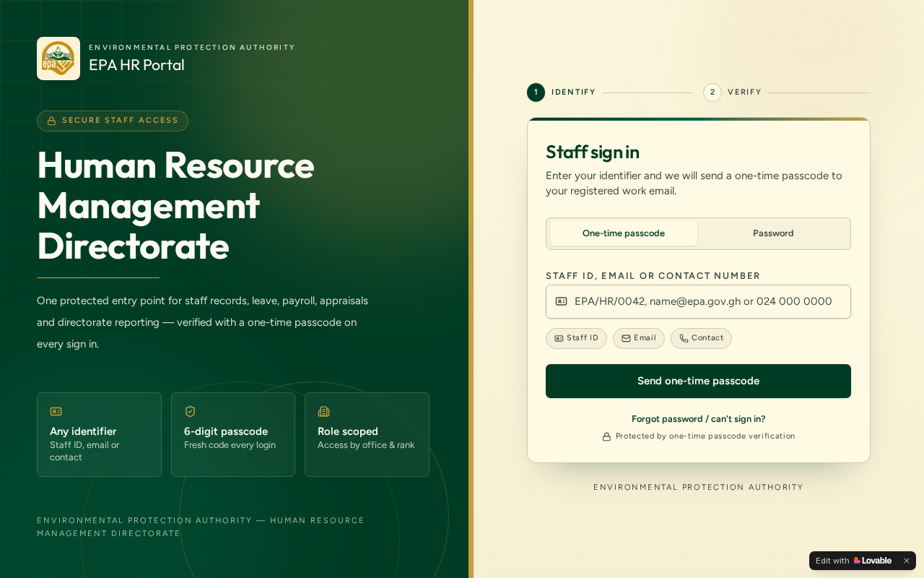The height and width of the screenshot is (578, 924).
Task: Click step 2 Verify indicator
Action: (x=733, y=92)
